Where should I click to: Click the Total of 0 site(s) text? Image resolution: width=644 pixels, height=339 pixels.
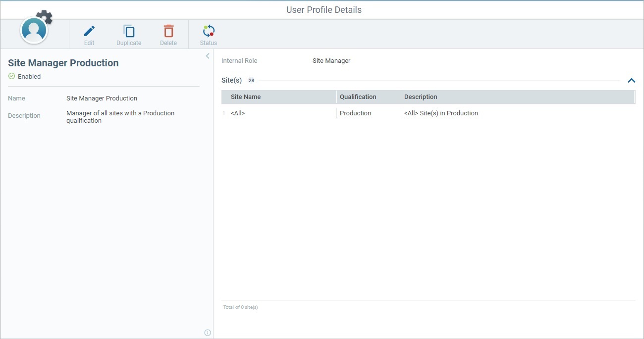pyautogui.click(x=240, y=307)
